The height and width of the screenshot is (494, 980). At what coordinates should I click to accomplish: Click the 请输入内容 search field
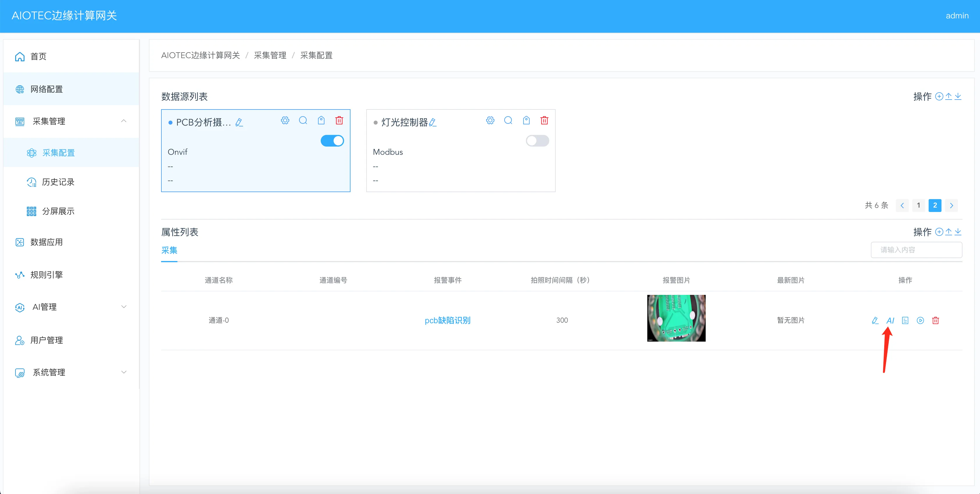[x=916, y=250]
